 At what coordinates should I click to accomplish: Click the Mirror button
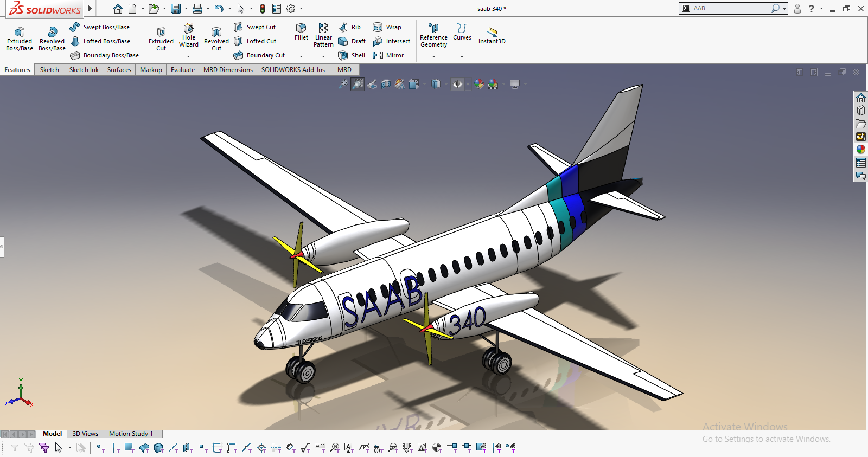[x=388, y=55]
